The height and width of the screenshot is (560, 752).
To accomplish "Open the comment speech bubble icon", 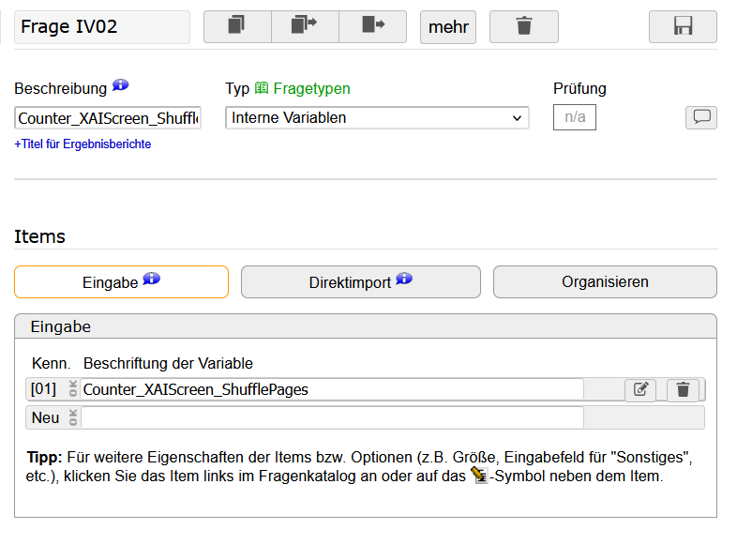I will pos(700,117).
